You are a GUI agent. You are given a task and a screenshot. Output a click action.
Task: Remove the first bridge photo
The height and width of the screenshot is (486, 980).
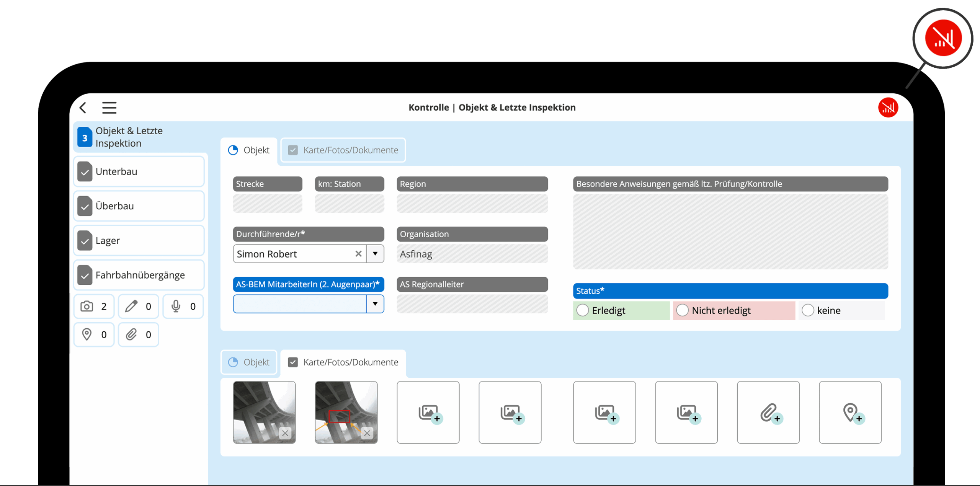tap(285, 433)
